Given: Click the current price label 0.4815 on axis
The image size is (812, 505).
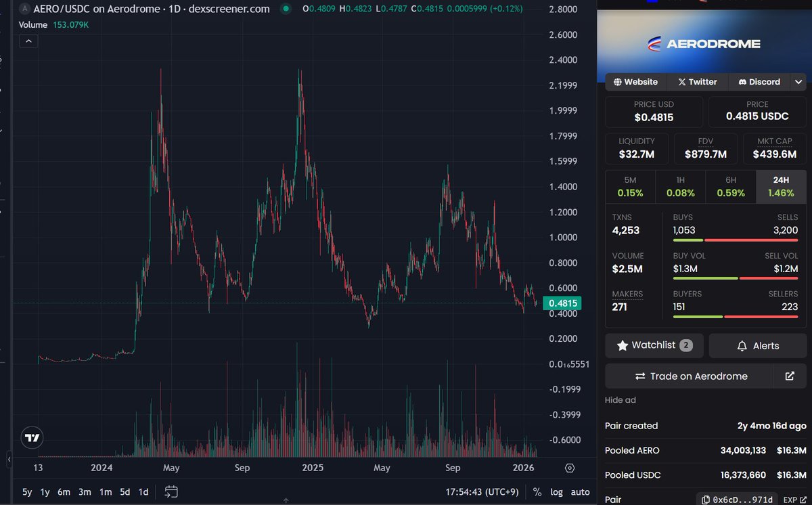Looking at the screenshot, I should click(x=563, y=303).
